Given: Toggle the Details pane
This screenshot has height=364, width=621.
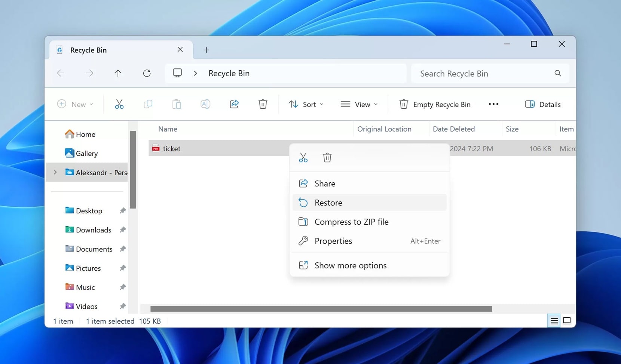Looking at the screenshot, I should click(x=543, y=104).
